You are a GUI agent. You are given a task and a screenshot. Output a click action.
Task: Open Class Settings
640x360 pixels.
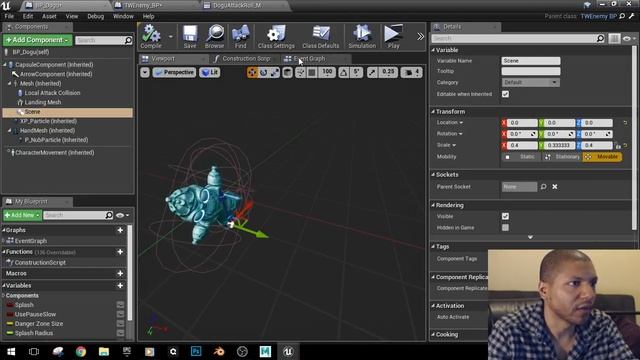click(276, 36)
